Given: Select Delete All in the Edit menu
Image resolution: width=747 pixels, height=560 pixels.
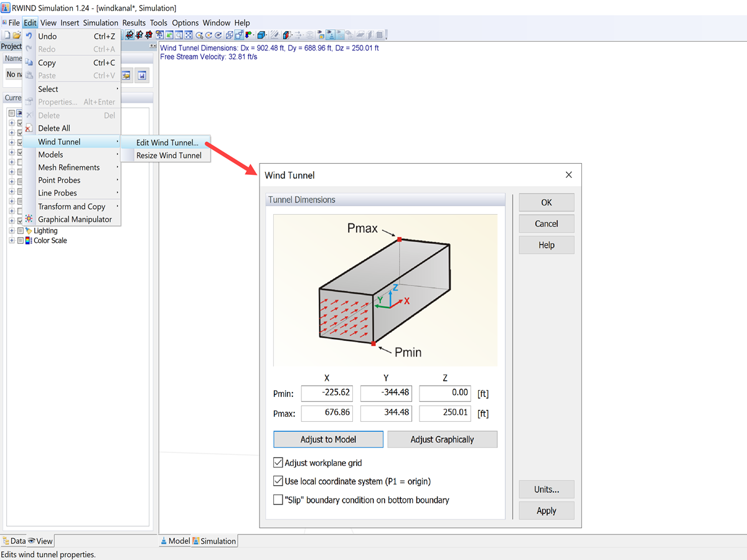Looking at the screenshot, I should (72, 128).
